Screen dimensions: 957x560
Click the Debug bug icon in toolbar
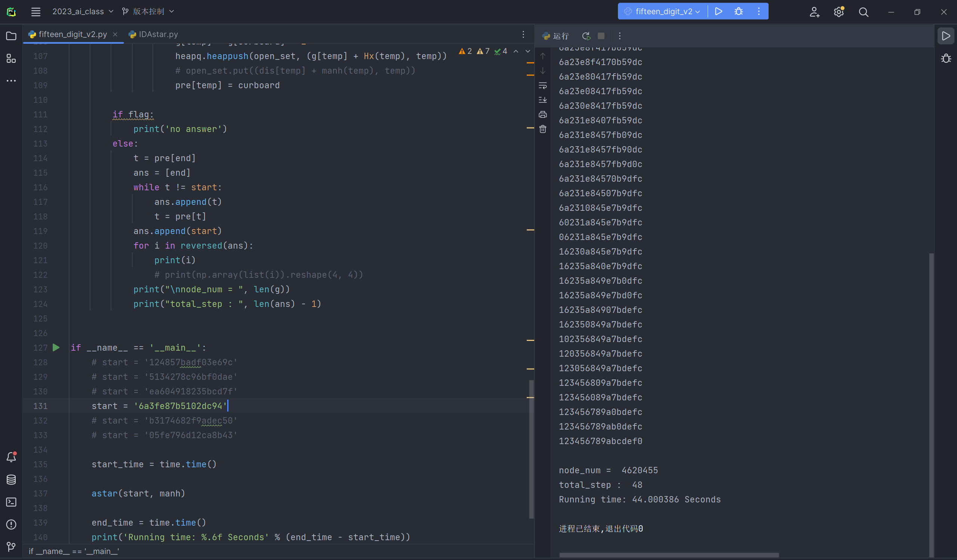pyautogui.click(x=738, y=11)
